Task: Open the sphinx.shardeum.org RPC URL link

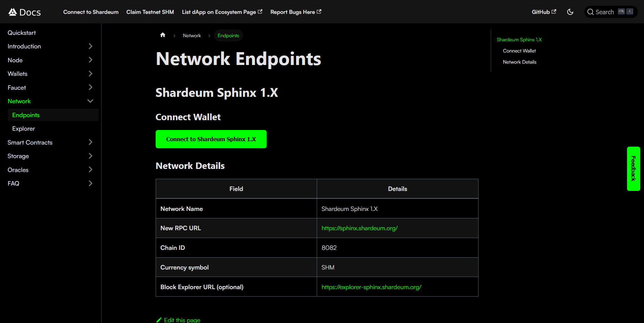Action: click(359, 228)
